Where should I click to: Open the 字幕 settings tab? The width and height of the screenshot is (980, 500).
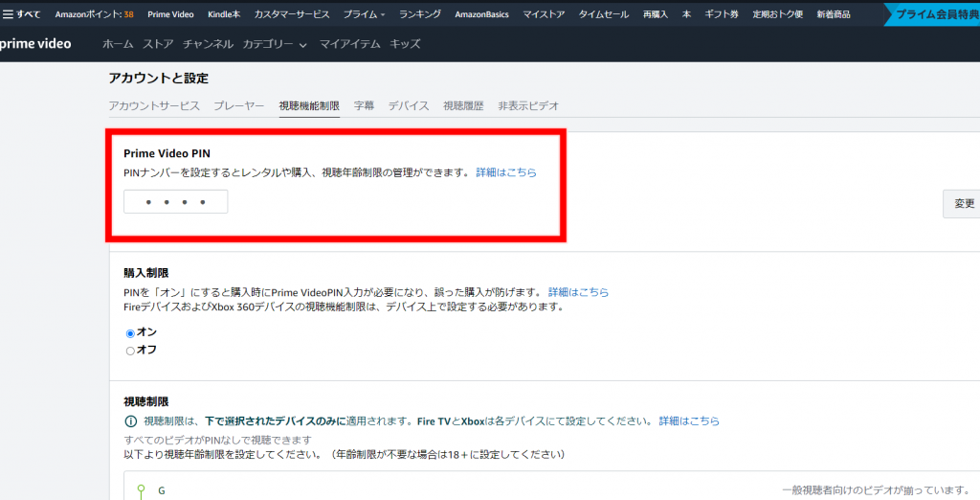click(x=364, y=105)
